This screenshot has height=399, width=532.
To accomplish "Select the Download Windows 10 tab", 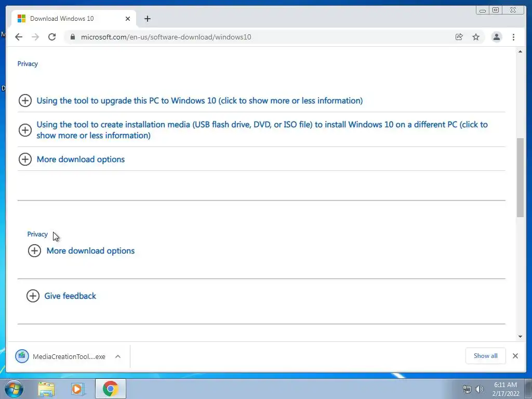I will pyautogui.click(x=74, y=19).
